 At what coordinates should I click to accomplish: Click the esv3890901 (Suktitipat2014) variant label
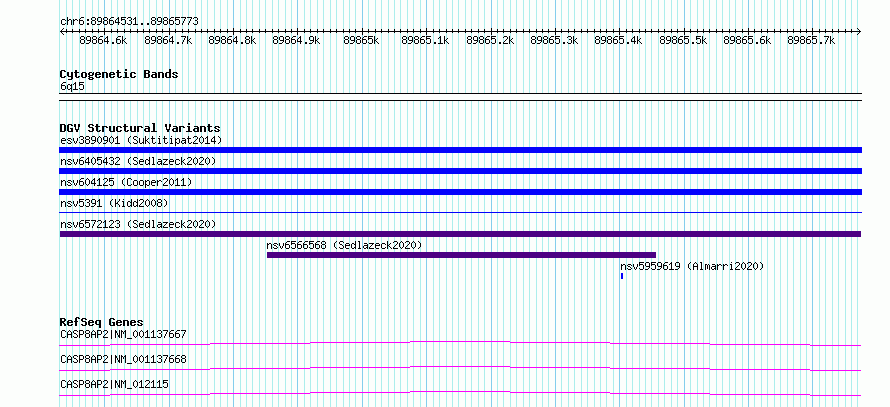click(141, 140)
